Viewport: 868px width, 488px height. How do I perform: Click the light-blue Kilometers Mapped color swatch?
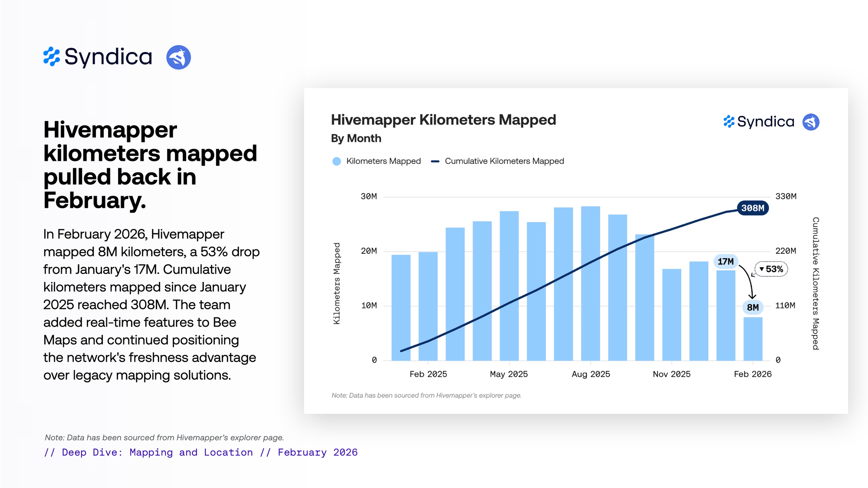(x=336, y=161)
